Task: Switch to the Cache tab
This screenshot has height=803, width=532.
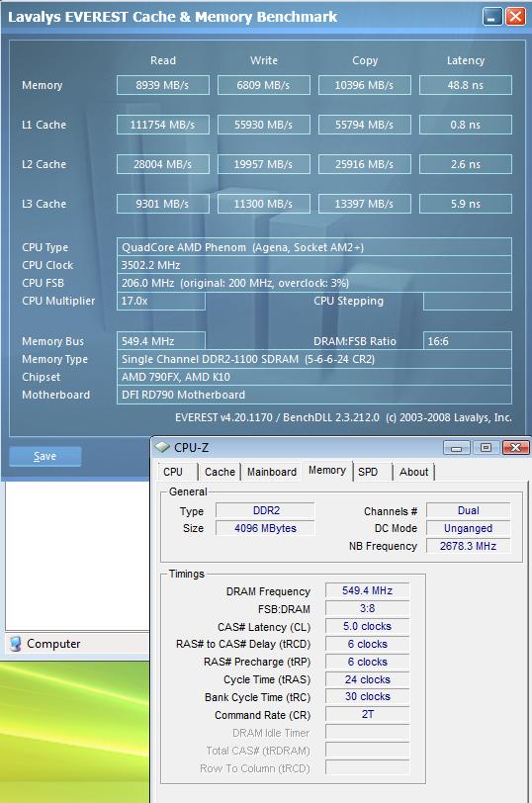Action: coord(220,472)
